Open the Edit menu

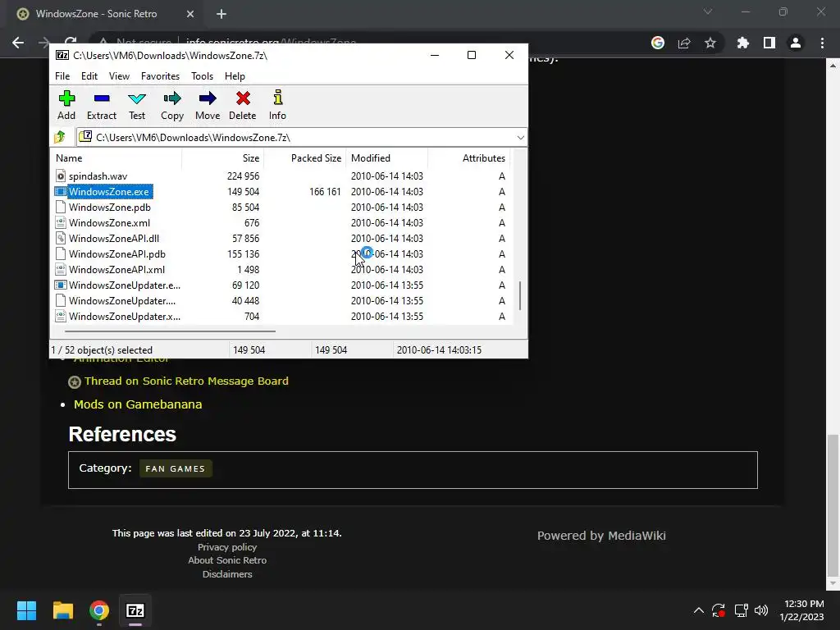89,76
